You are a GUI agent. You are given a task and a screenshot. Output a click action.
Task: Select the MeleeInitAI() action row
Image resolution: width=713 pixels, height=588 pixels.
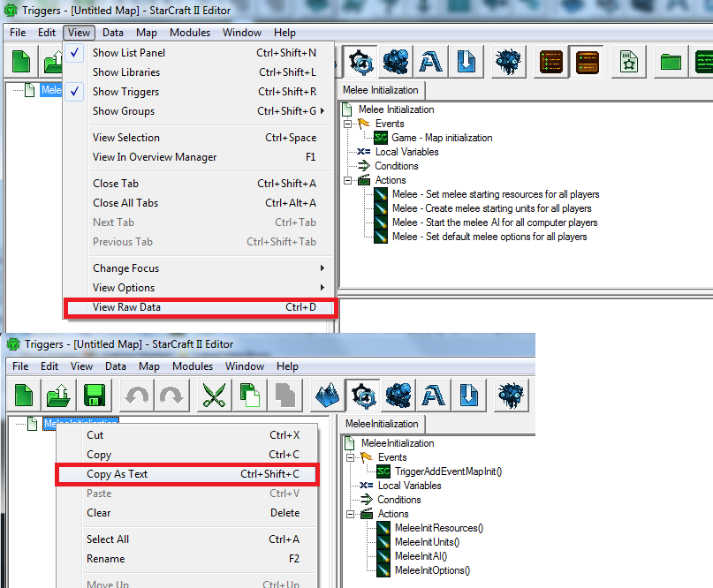tap(421, 556)
